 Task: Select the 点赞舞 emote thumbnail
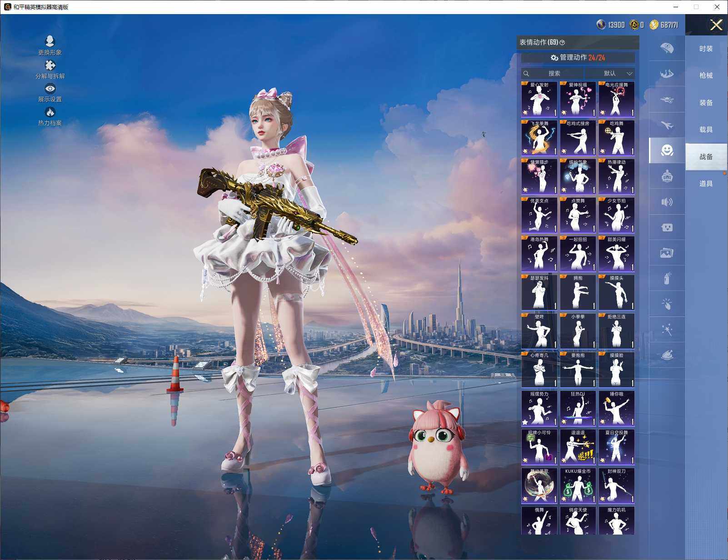coord(578,215)
